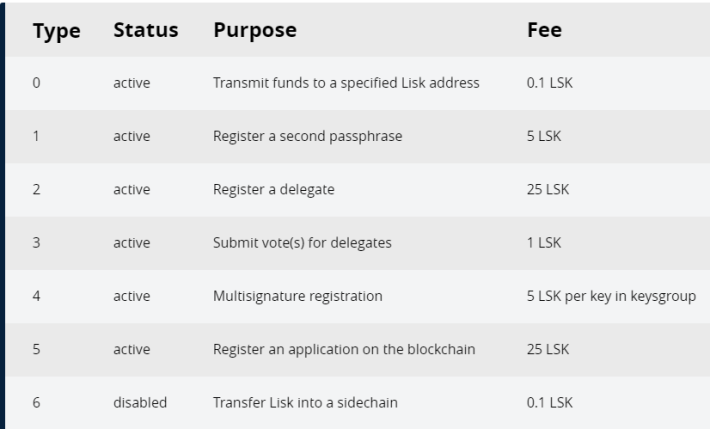Click 'Submit vote(s) for delegates' cell
Viewport: 710px width, 429px height.
click(302, 243)
